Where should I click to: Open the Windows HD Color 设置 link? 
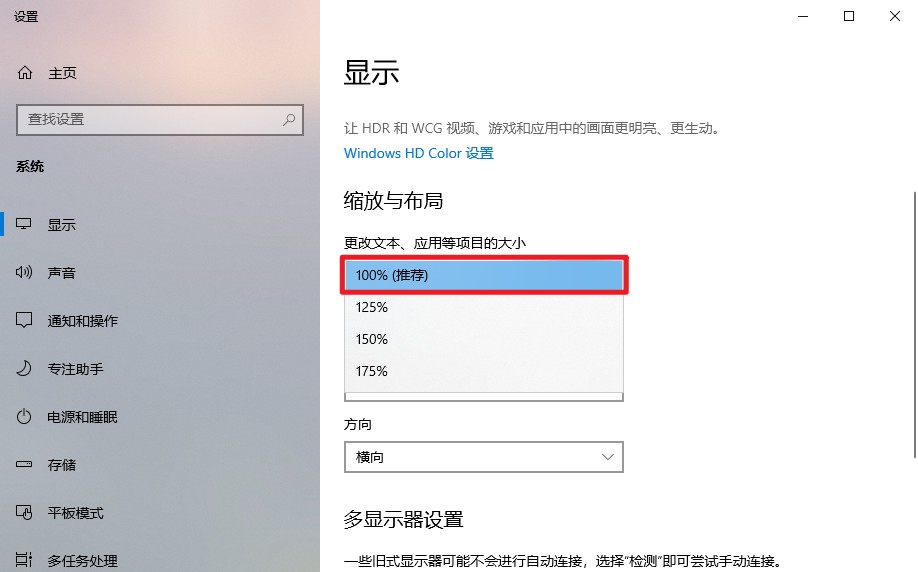pos(419,153)
